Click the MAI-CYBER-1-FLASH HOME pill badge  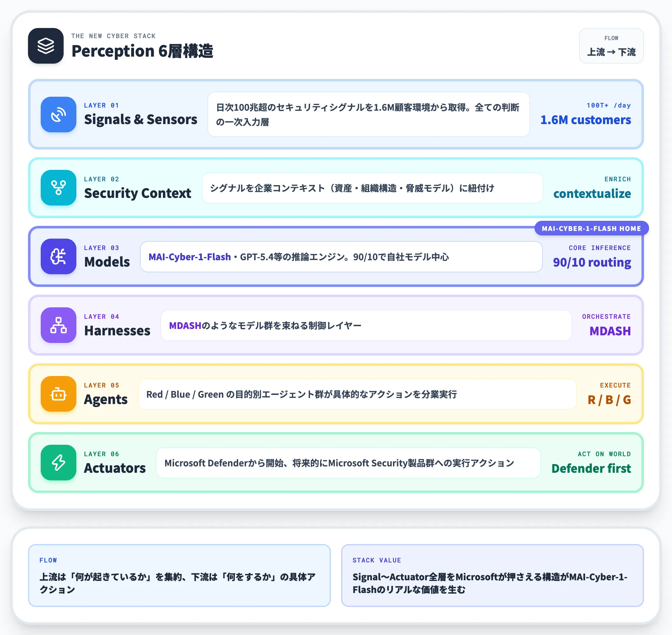click(x=591, y=228)
